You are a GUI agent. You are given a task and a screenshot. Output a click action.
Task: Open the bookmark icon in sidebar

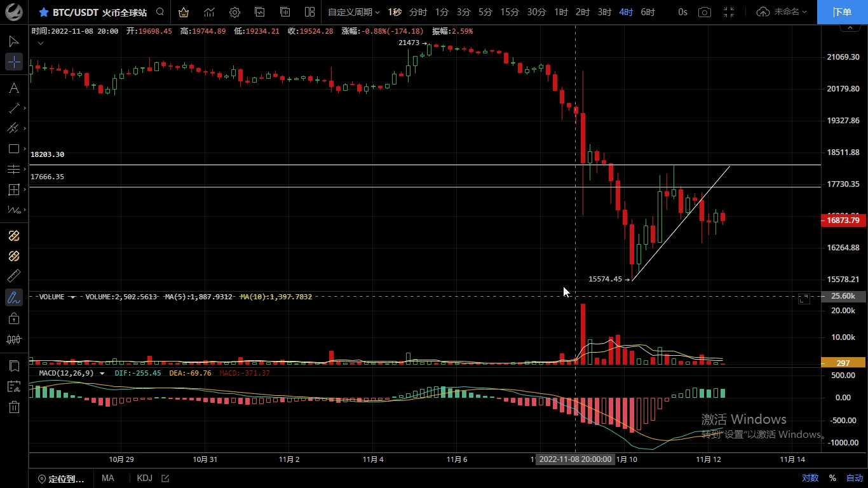pos(14,366)
